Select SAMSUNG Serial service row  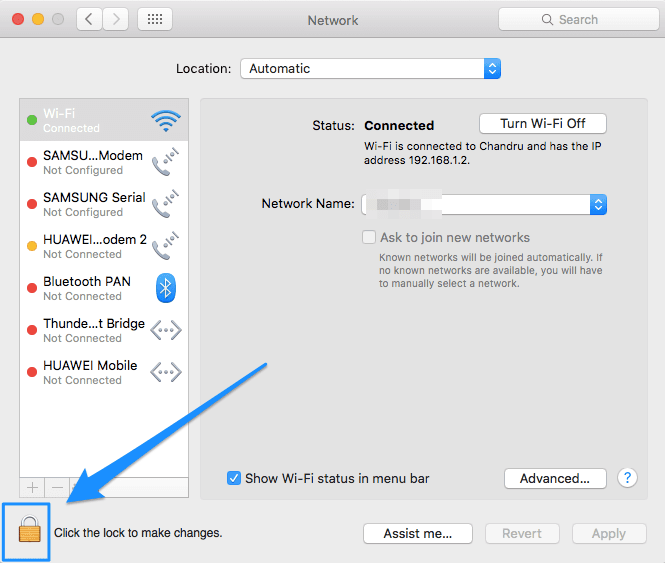pos(104,204)
